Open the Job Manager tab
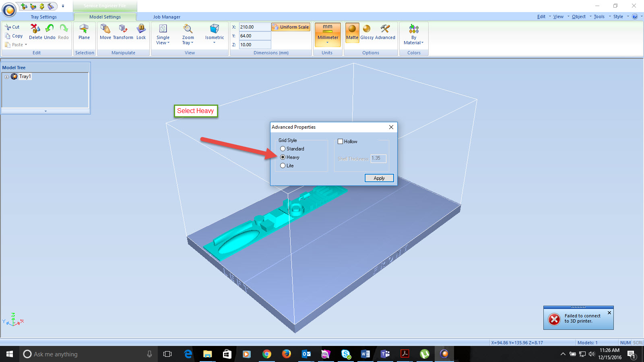 point(167,17)
